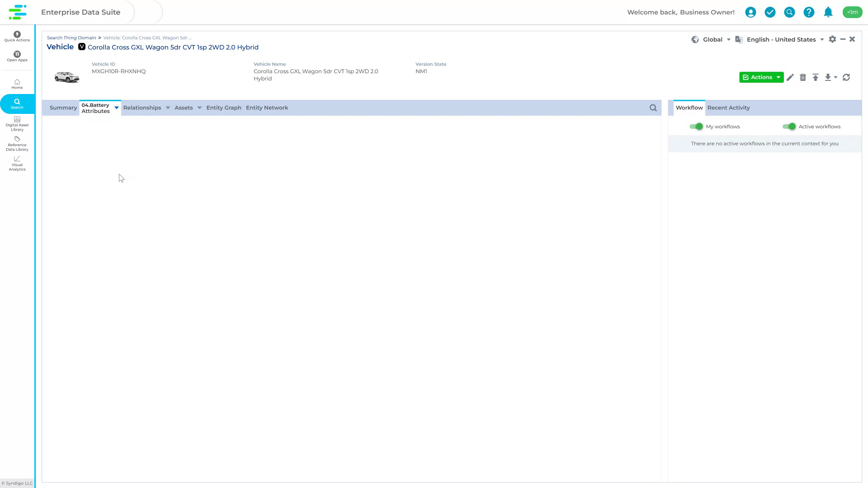Expand the Global locale dropdown
868x488 pixels.
(x=728, y=39)
